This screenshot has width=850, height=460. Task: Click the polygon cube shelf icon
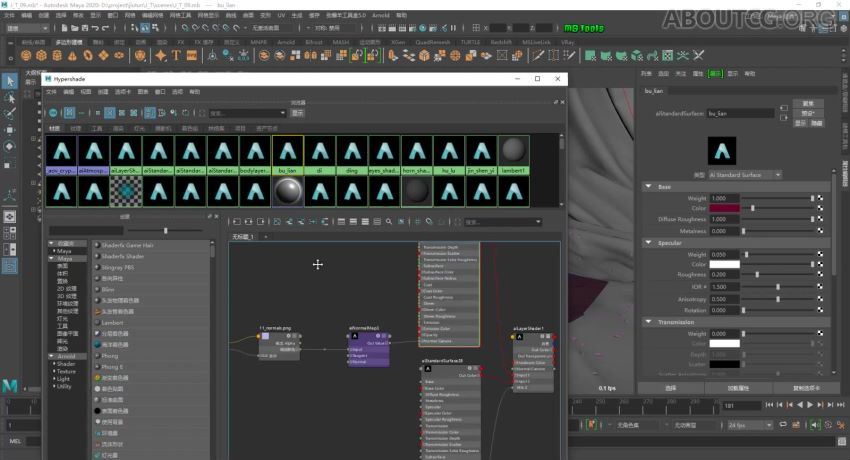click(x=41, y=55)
